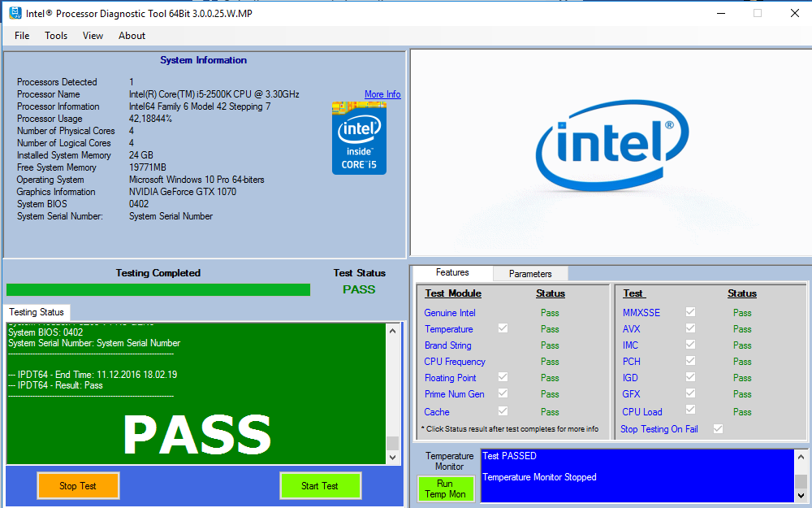Toggle the CPU Load checkbox

click(x=690, y=410)
